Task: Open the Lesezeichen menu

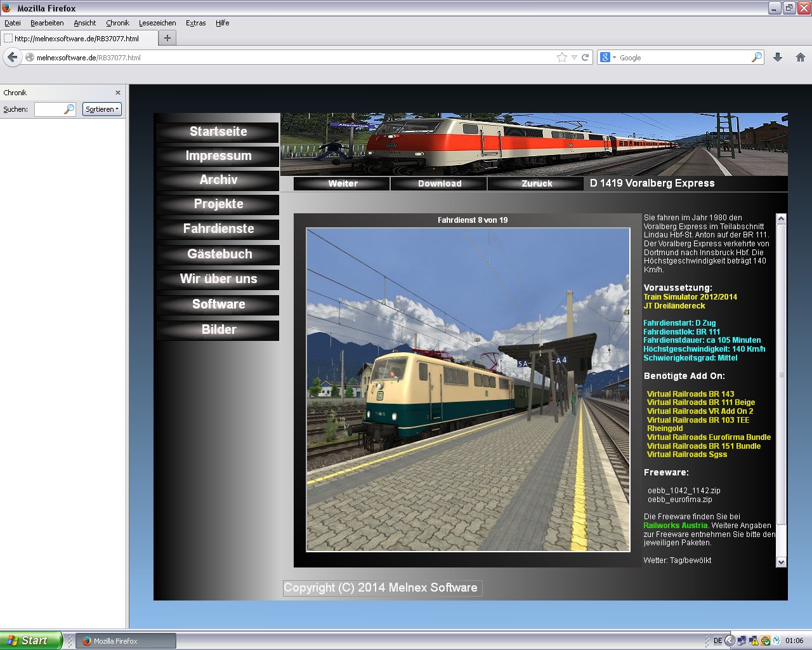Action: [x=157, y=23]
